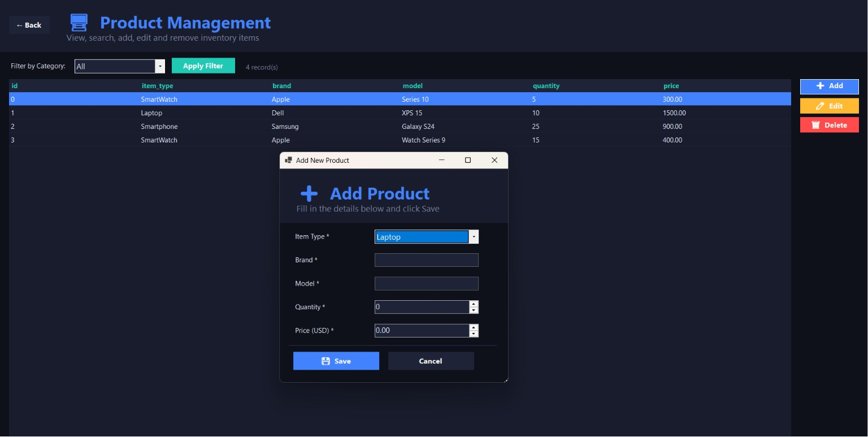This screenshot has width=868, height=437.
Task: Increase Price with the up arrow
Action: tap(474, 327)
